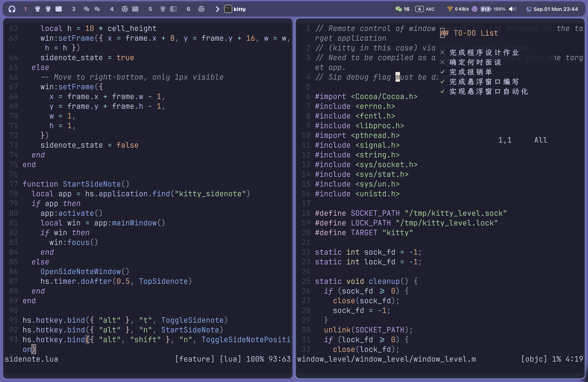Image resolution: width=588 pixels, height=382 pixels.
Task: Click the 100% battery percentage
Action: coord(499,9)
